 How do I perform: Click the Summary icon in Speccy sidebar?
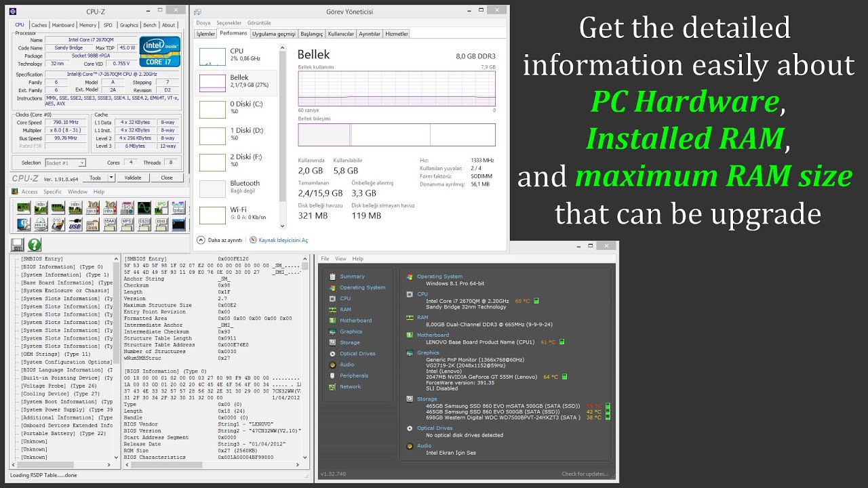click(x=332, y=277)
